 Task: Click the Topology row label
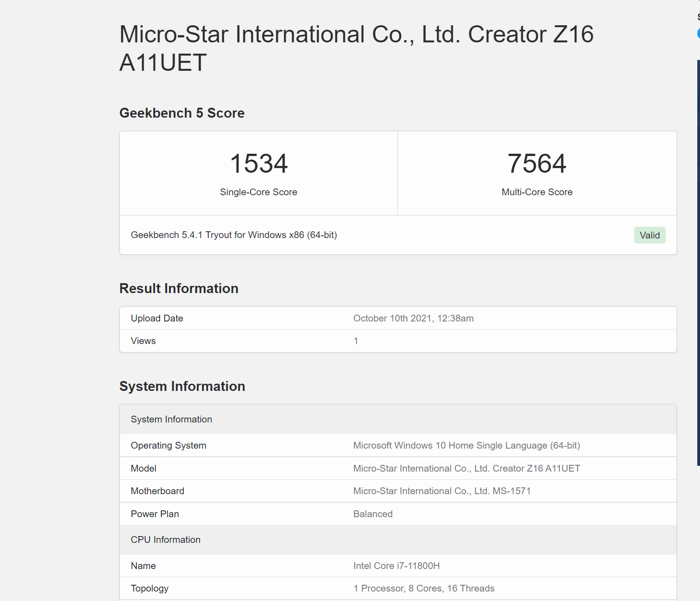click(150, 588)
